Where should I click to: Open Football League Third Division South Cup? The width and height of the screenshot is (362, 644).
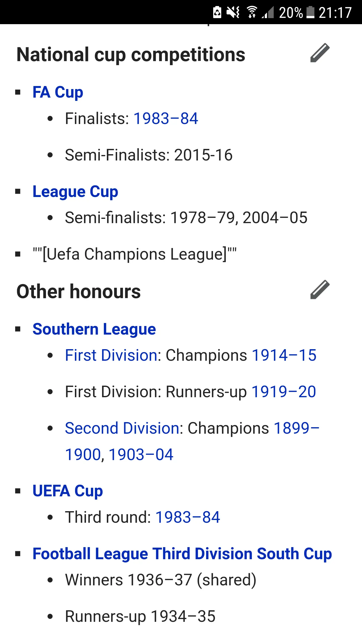pyautogui.click(x=182, y=554)
